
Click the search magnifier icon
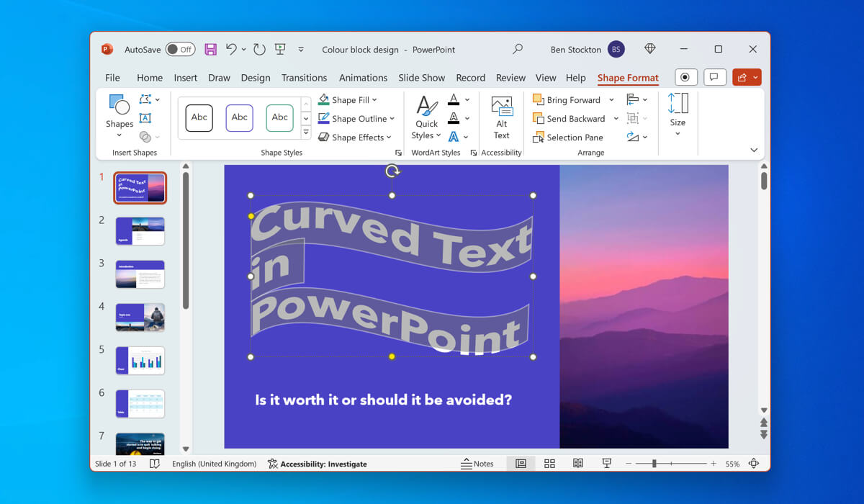pyautogui.click(x=517, y=50)
